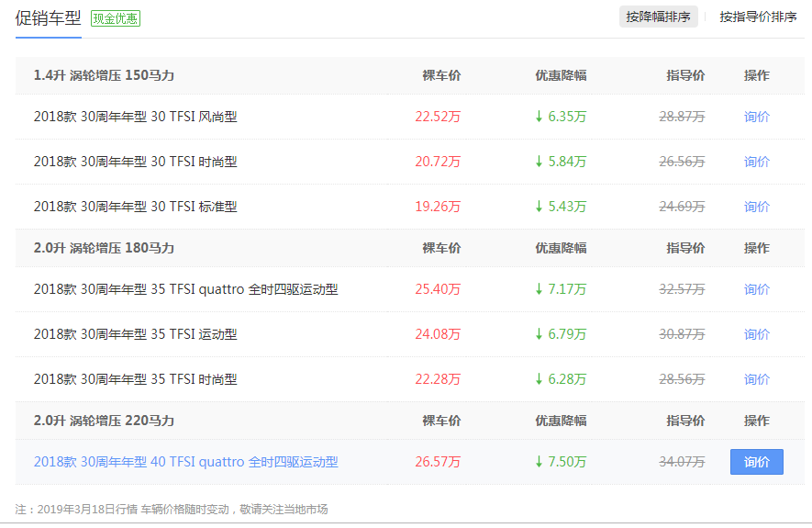This screenshot has width=812, height=528.
Task: Click 询价 for 35 TFSI quattro 全时四驱运动型
Action: click(x=757, y=289)
